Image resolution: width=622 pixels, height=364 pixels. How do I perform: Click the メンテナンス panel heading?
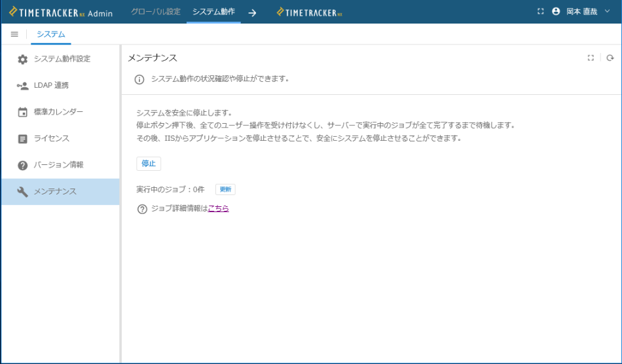point(153,58)
